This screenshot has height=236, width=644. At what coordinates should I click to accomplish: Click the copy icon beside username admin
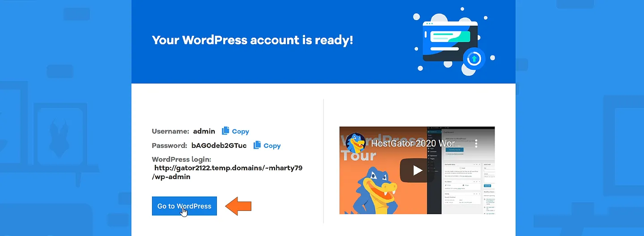225,131
